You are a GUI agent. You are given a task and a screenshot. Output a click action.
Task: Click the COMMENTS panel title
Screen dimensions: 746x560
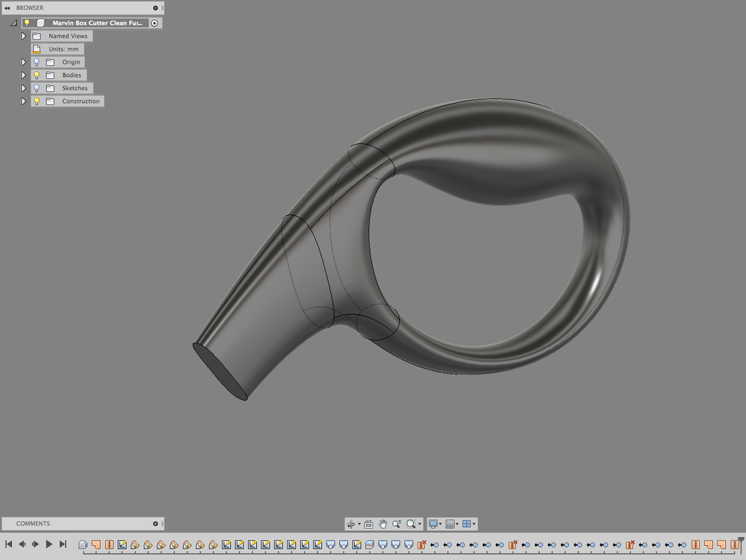(x=33, y=523)
